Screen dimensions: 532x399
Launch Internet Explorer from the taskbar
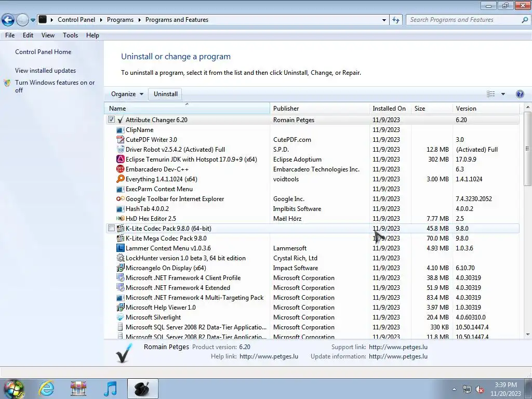46,389
